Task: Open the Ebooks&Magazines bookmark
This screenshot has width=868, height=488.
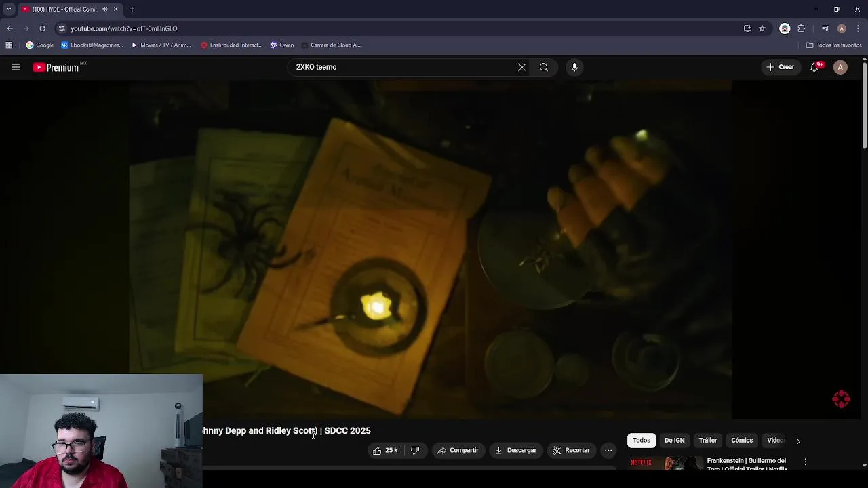Action: [92, 45]
